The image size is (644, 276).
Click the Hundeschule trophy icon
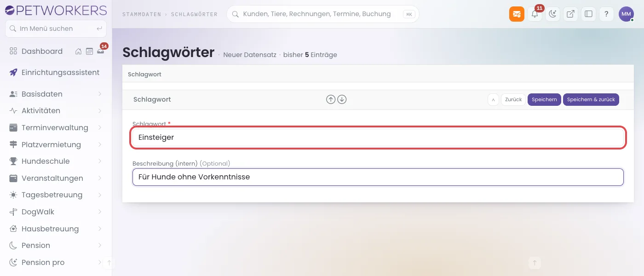pyautogui.click(x=13, y=161)
